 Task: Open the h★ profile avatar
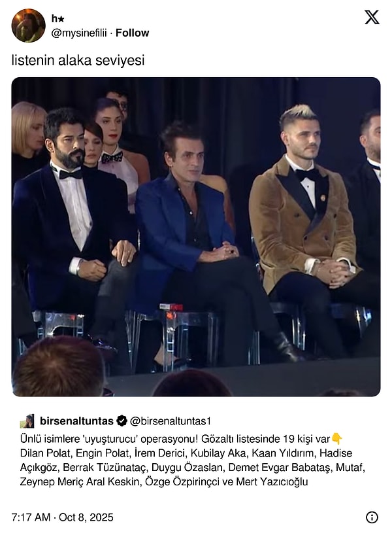tap(28, 26)
